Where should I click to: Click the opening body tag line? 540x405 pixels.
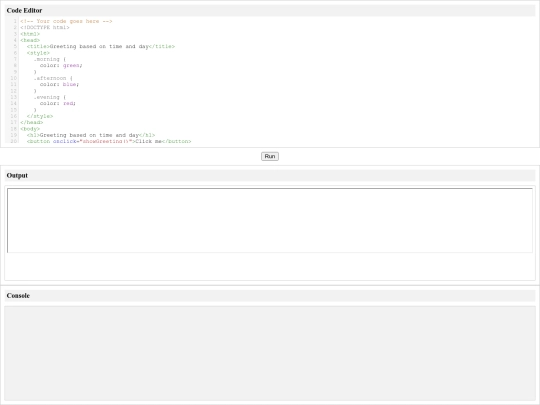(30, 129)
